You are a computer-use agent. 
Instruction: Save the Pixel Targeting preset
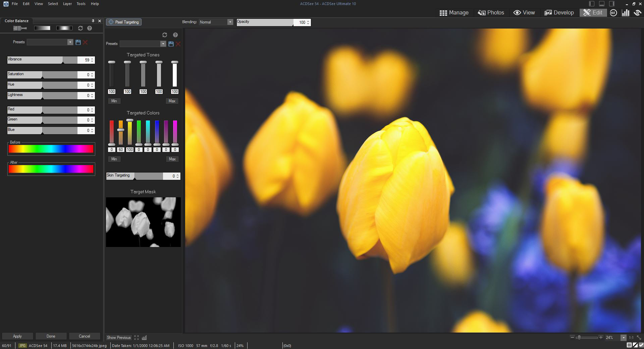pyautogui.click(x=171, y=44)
